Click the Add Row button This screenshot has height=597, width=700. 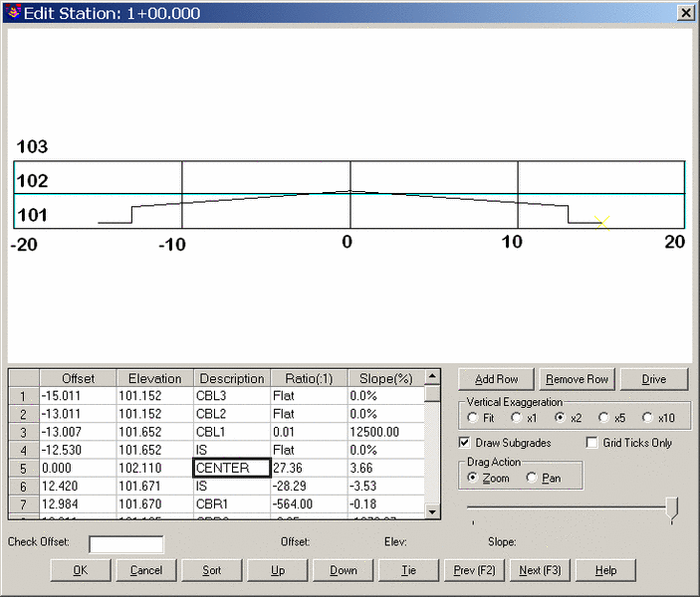pyautogui.click(x=496, y=379)
